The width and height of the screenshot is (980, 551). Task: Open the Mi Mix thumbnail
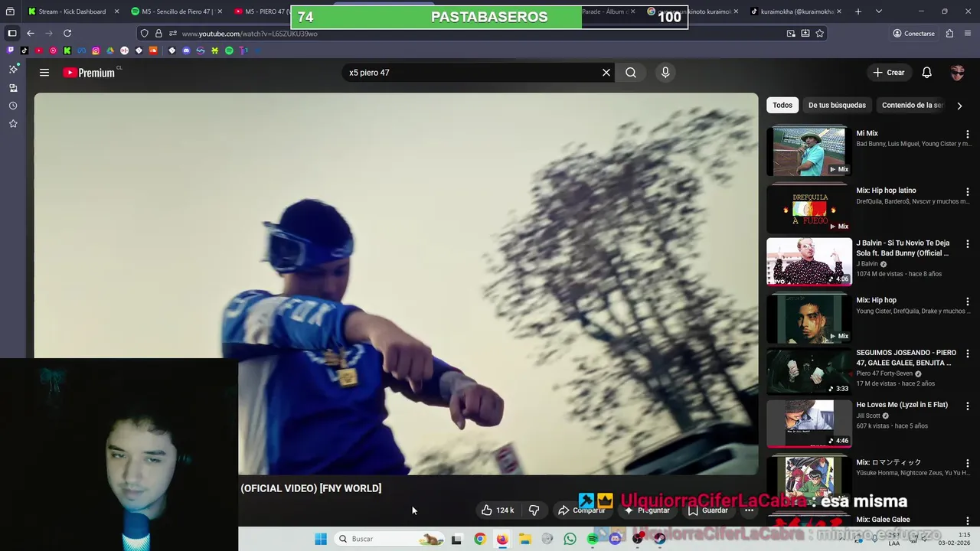point(809,152)
